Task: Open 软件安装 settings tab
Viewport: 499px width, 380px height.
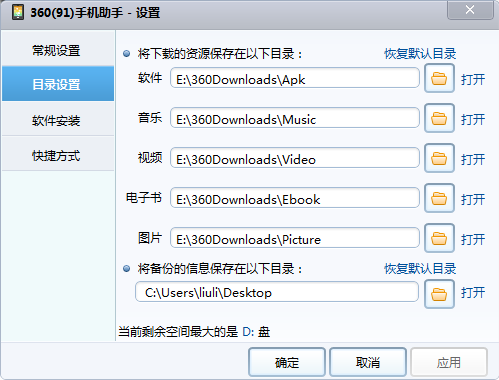Action: (x=58, y=119)
